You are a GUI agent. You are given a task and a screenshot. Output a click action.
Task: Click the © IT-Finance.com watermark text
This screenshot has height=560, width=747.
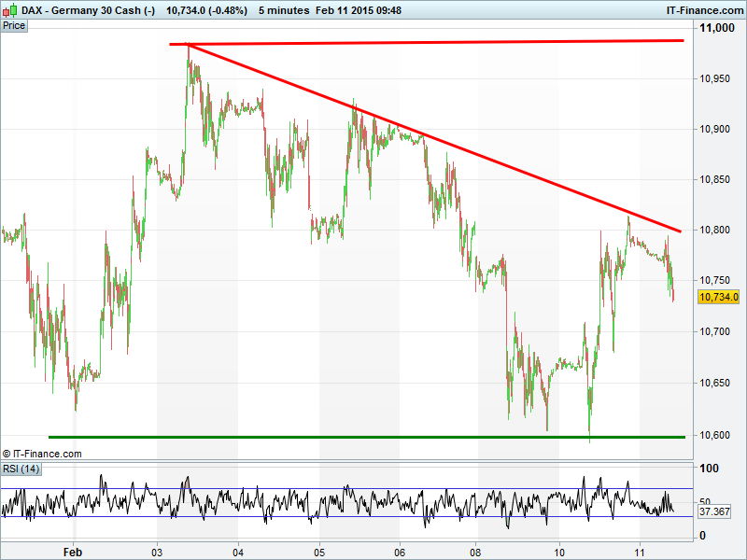point(42,454)
